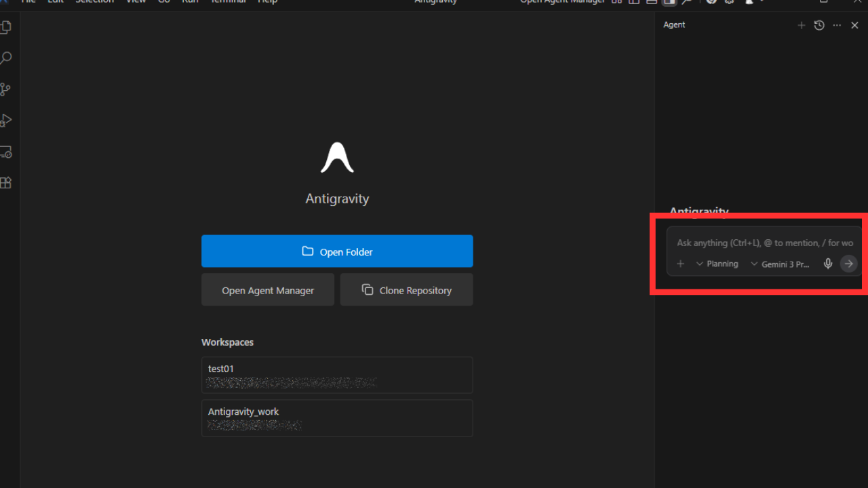This screenshot has width=868, height=488.
Task: Close the Agent side panel
Action: click(x=855, y=25)
